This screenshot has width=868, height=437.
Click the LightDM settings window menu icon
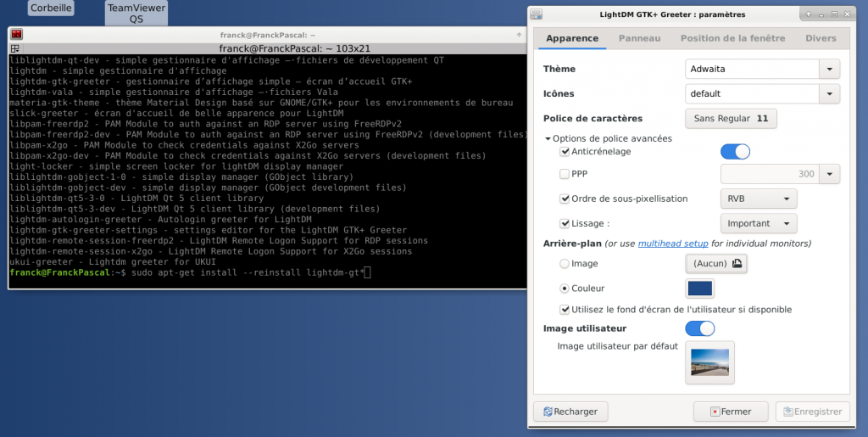536,14
